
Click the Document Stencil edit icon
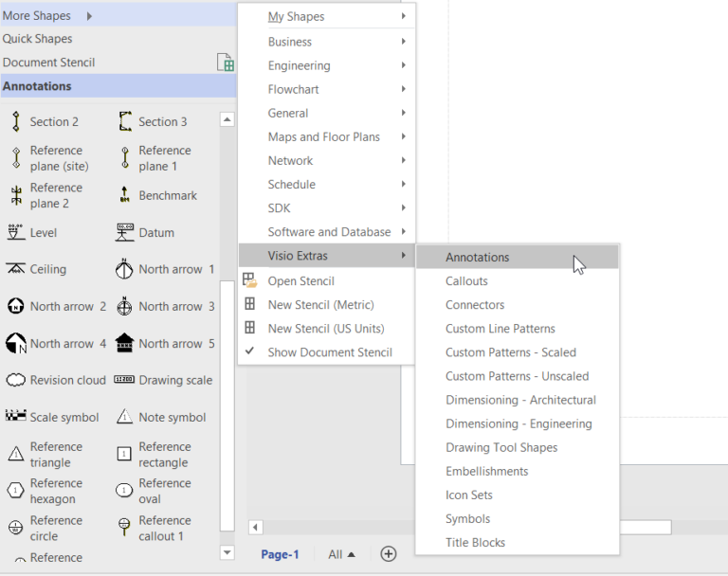tap(226, 63)
